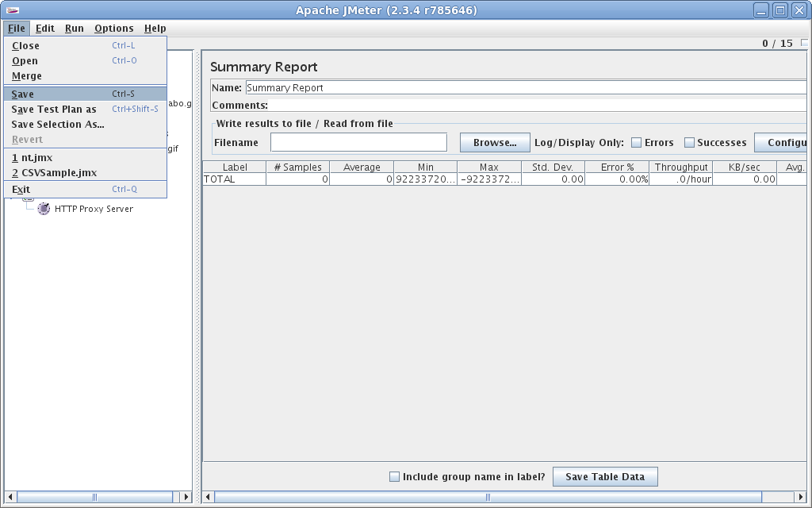Click the Browse... button
Screen dimensions: 812x508
coord(495,143)
